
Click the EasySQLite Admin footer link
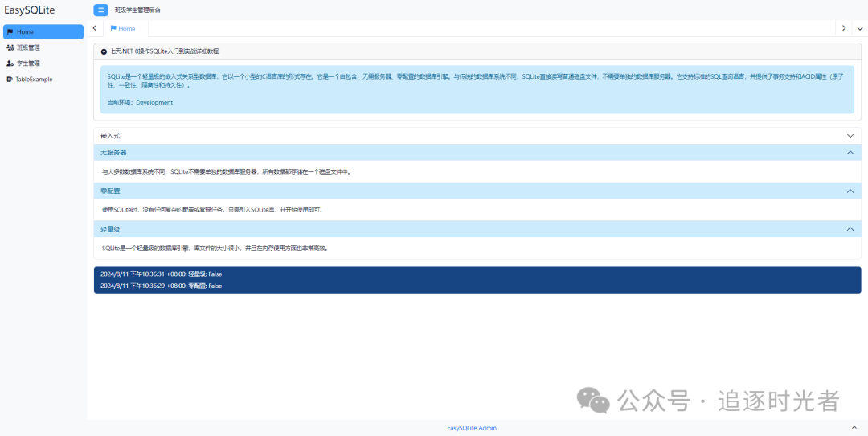472,428
